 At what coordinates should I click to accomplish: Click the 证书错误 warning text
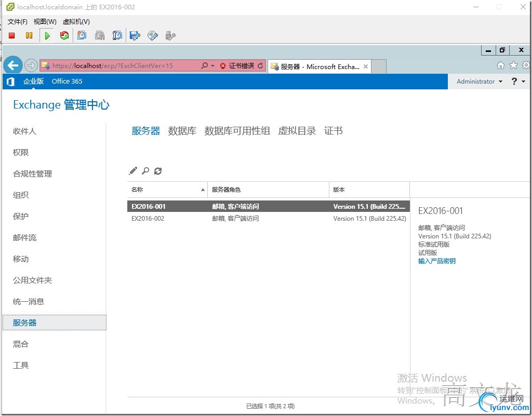[x=241, y=66]
